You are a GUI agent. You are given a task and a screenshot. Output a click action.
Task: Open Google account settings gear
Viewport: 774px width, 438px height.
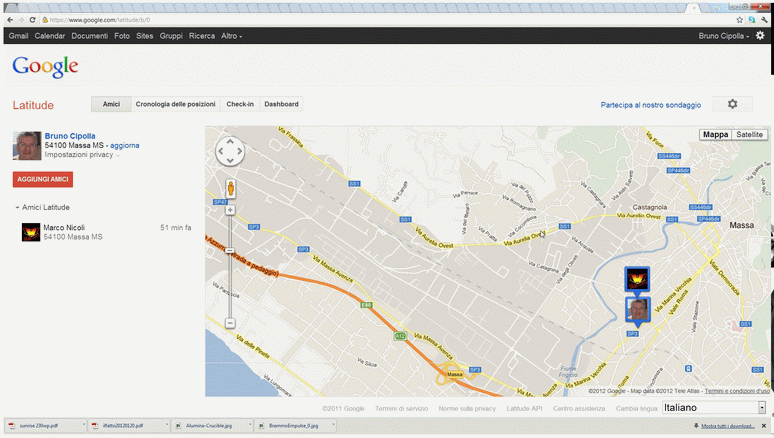click(x=760, y=36)
